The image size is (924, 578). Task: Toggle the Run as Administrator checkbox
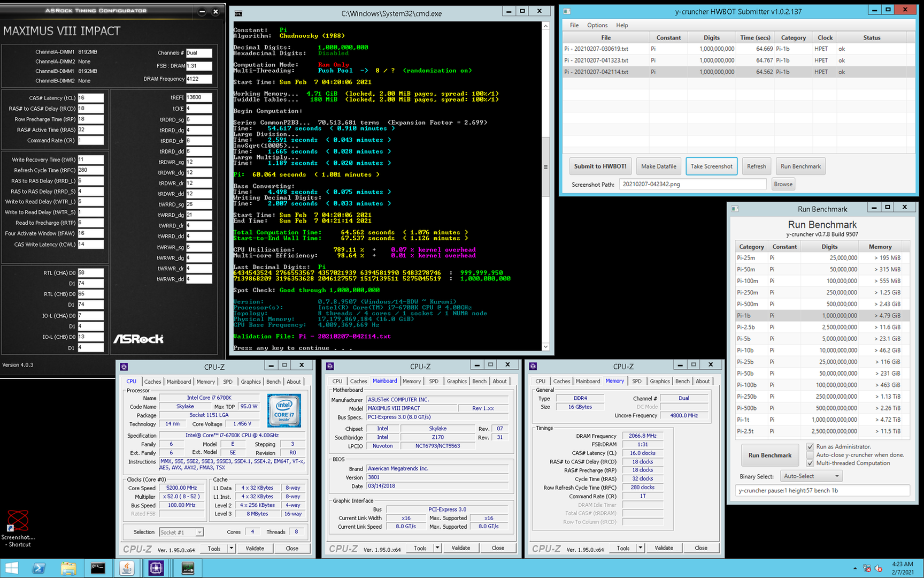coord(810,446)
